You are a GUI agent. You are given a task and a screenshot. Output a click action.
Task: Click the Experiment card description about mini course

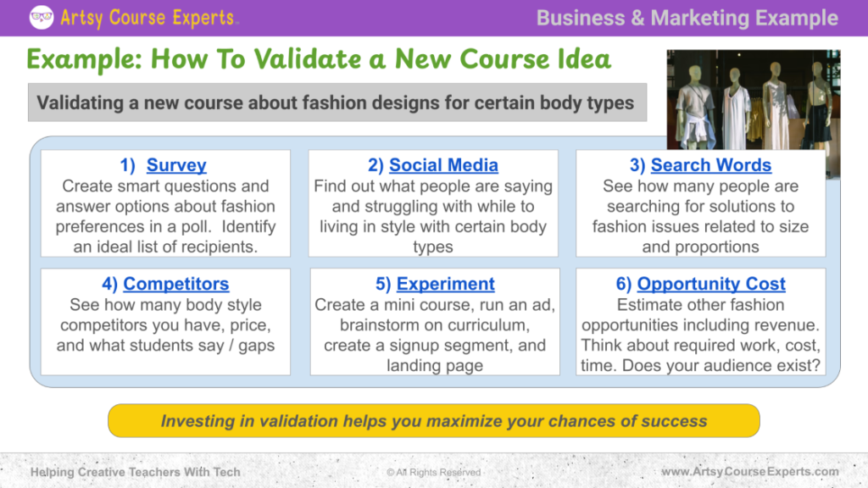tap(435, 335)
